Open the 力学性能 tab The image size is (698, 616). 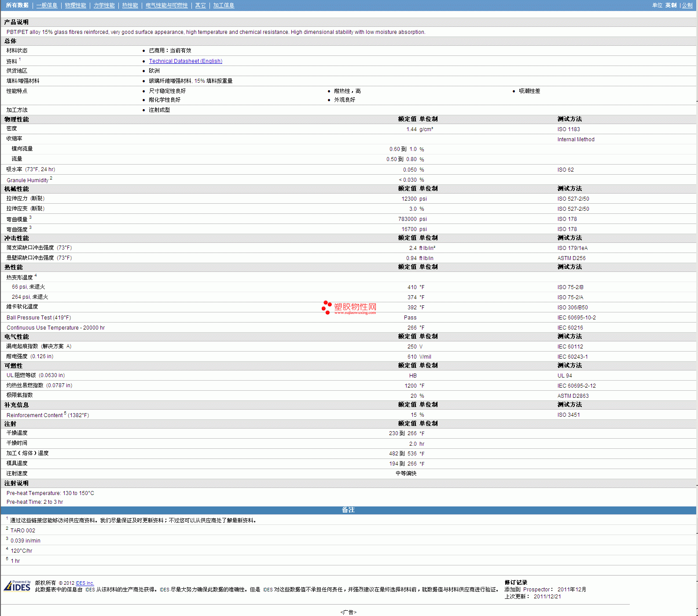(104, 5)
